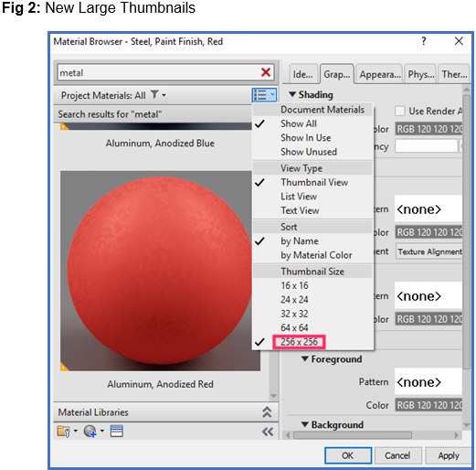
Task: Switch to the Identity tab
Action: tap(302, 74)
